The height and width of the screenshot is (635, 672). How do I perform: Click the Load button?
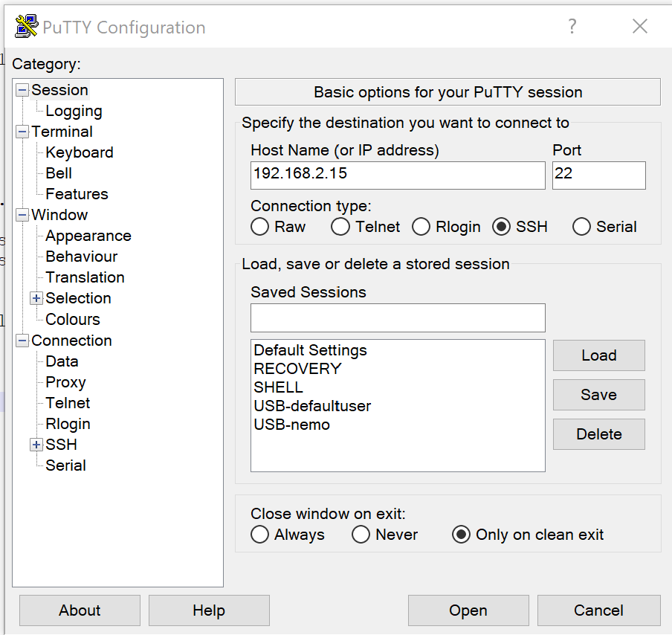pos(598,355)
